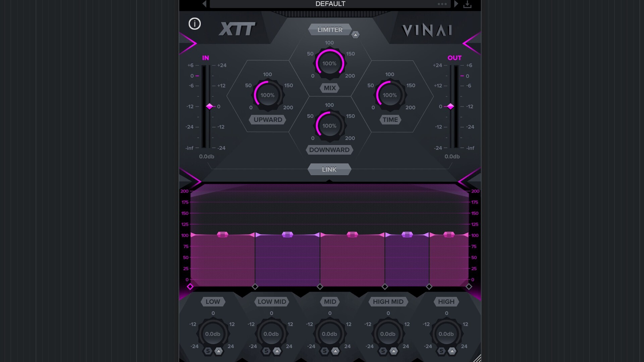Go to the previous preset arrow
The image size is (644, 362).
point(204,4)
